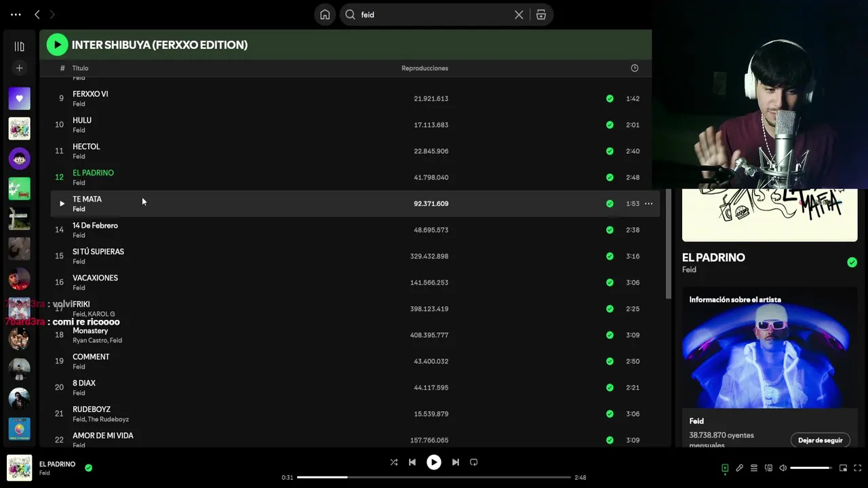This screenshot has height=488, width=868.
Task: Play INTER SHIBUYA (FERXXO EDITION) with green button
Action: click(x=57, y=45)
